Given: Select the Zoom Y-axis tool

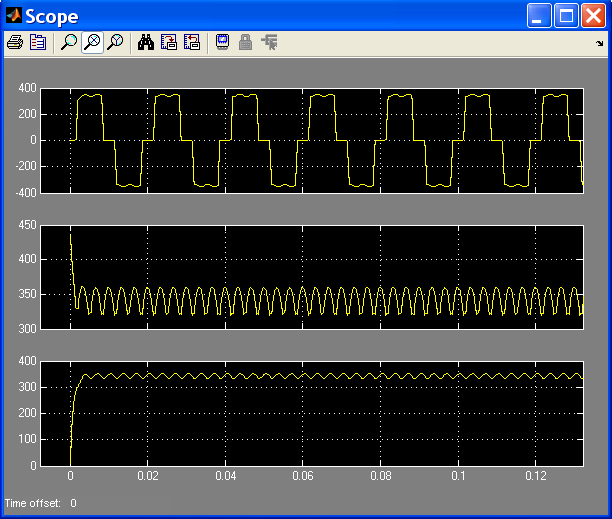Looking at the screenshot, I should pyautogui.click(x=115, y=42).
